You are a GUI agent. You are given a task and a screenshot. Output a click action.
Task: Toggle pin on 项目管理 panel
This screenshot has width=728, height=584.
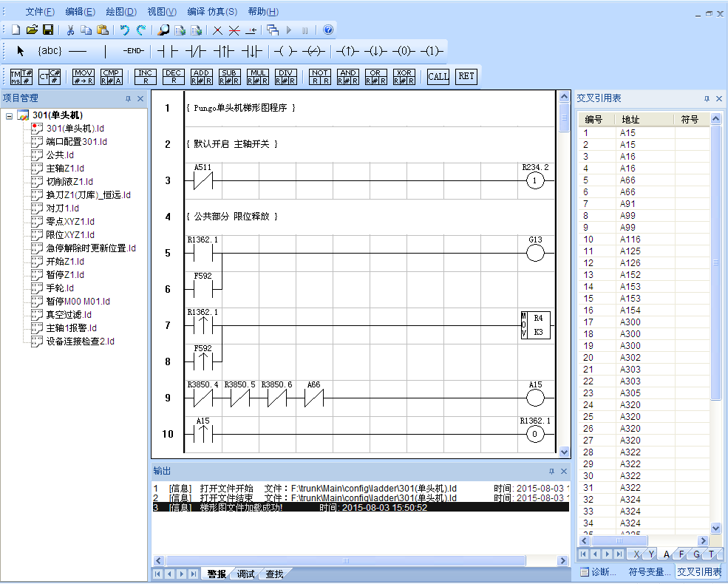128,98
